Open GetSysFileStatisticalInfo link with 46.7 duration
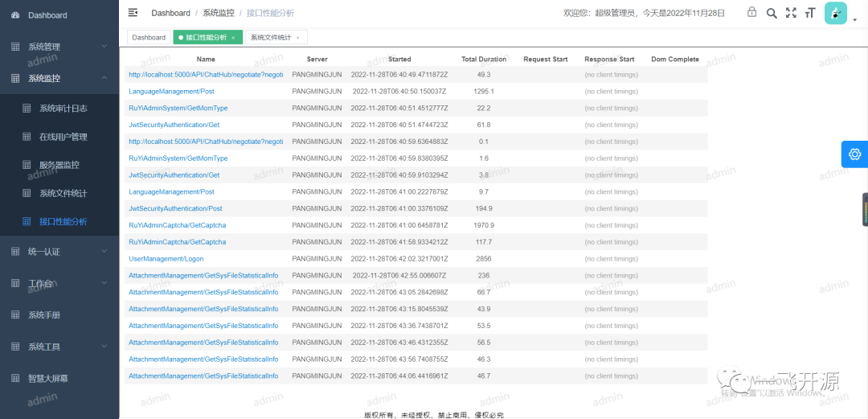The height and width of the screenshot is (419, 868). tap(203, 376)
